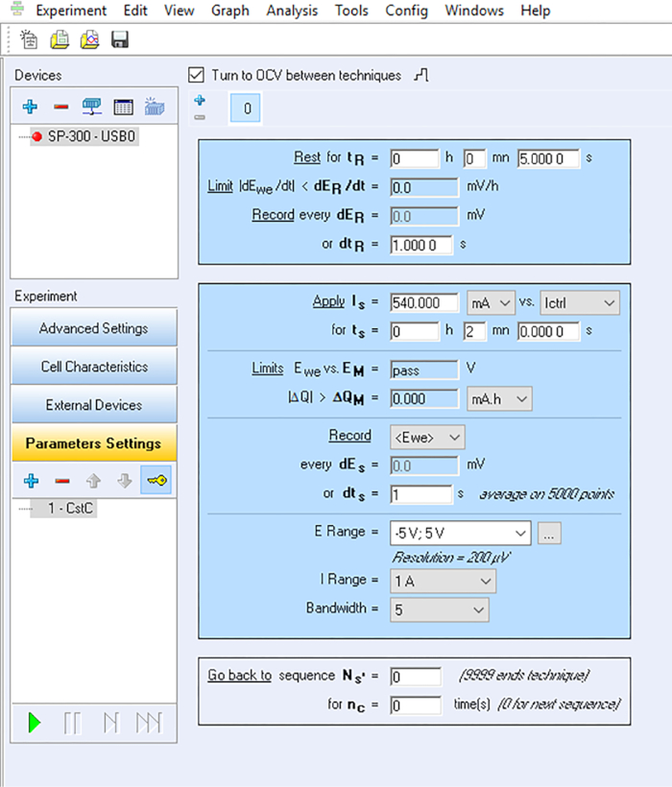Click the dtR field showing 1.000 0
This screenshot has width=672, height=787.
tap(421, 245)
